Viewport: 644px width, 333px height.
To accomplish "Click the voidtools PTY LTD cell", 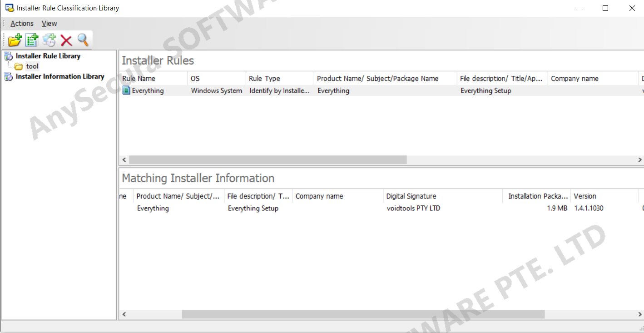I will coord(413,209).
